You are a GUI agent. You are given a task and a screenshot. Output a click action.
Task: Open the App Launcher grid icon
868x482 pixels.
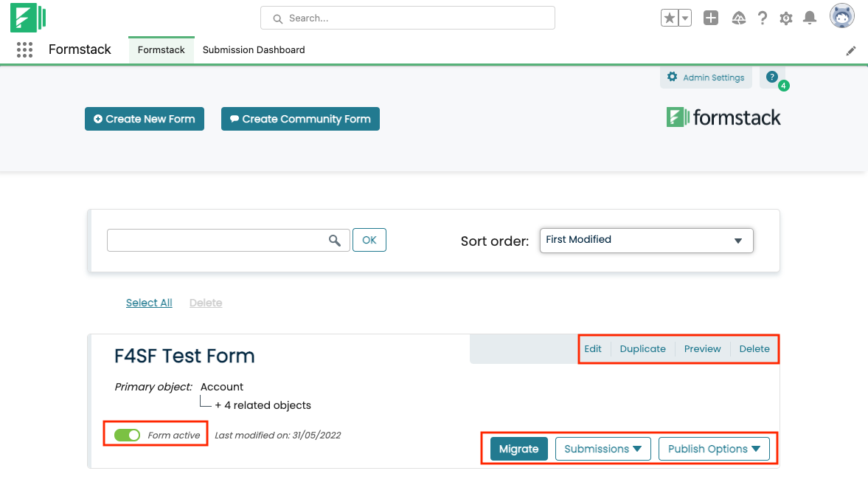point(24,49)
